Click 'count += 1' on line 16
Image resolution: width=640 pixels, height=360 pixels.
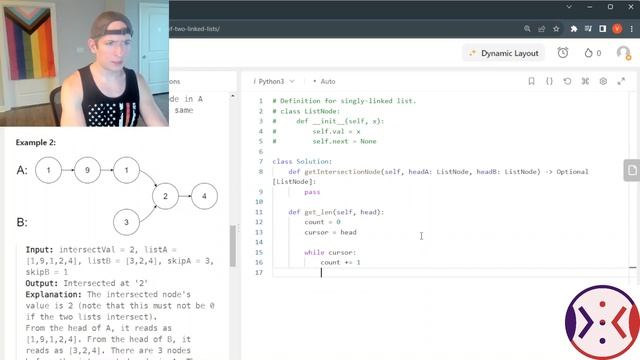(x=340, y=262)
